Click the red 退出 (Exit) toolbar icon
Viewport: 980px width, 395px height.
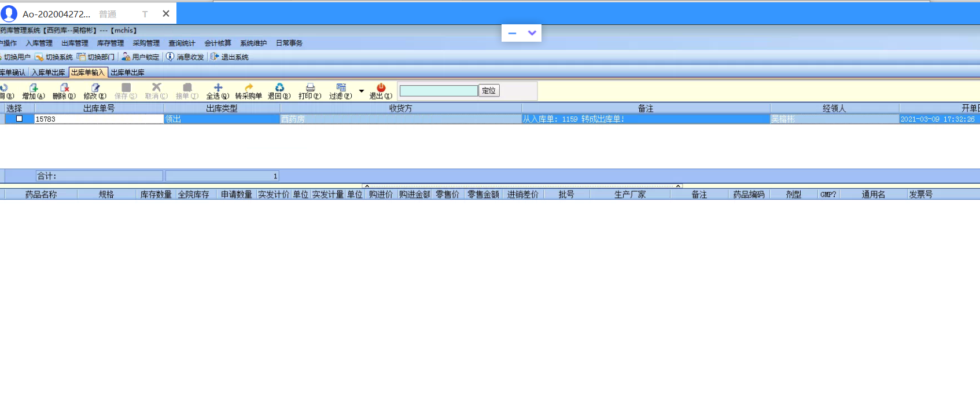point(381,92)
